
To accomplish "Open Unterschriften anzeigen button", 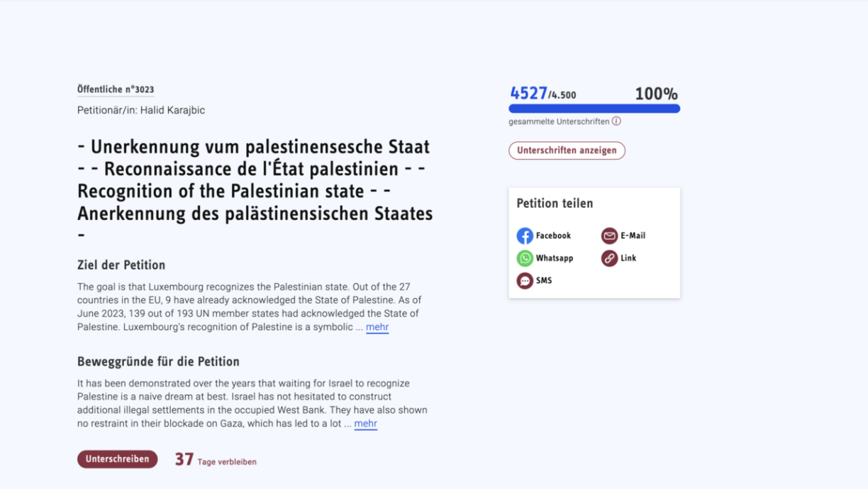I will [567, 150].
